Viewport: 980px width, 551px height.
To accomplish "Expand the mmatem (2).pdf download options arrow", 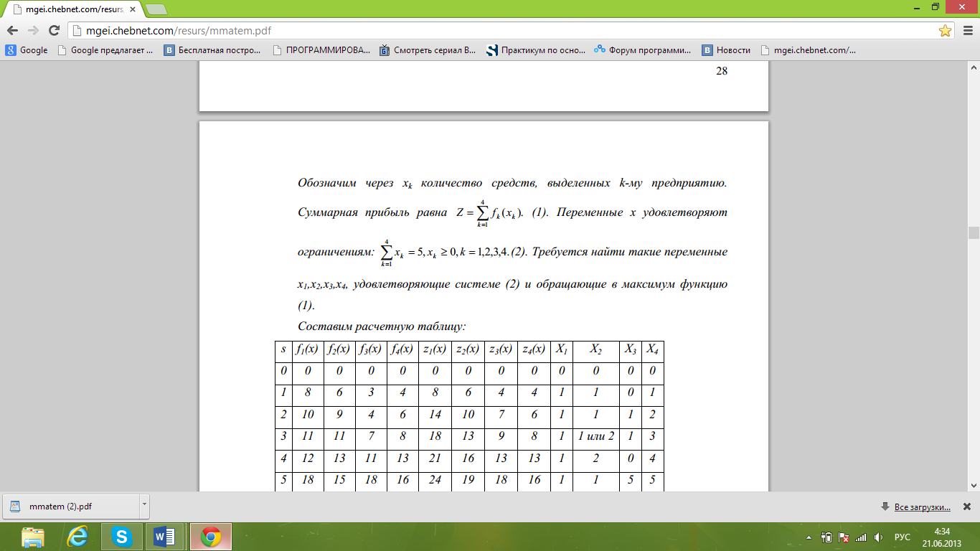I will point(144,506).
